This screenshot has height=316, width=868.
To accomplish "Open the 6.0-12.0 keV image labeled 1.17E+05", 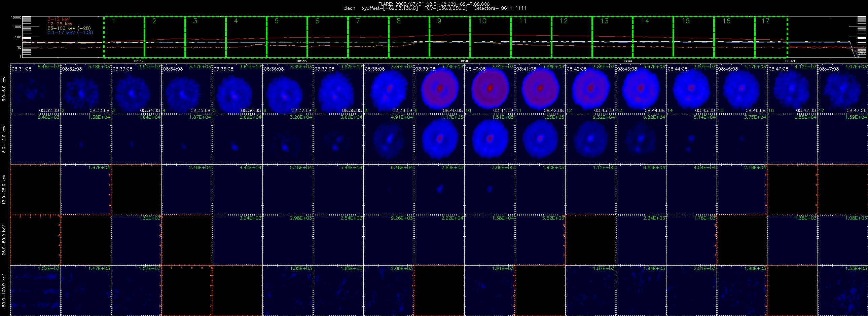I will click(439, 139).
